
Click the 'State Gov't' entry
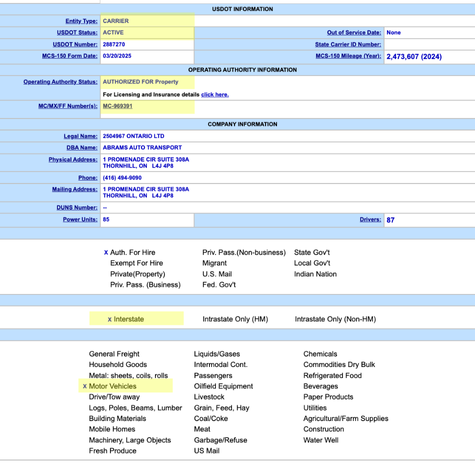tap(312, 253)
